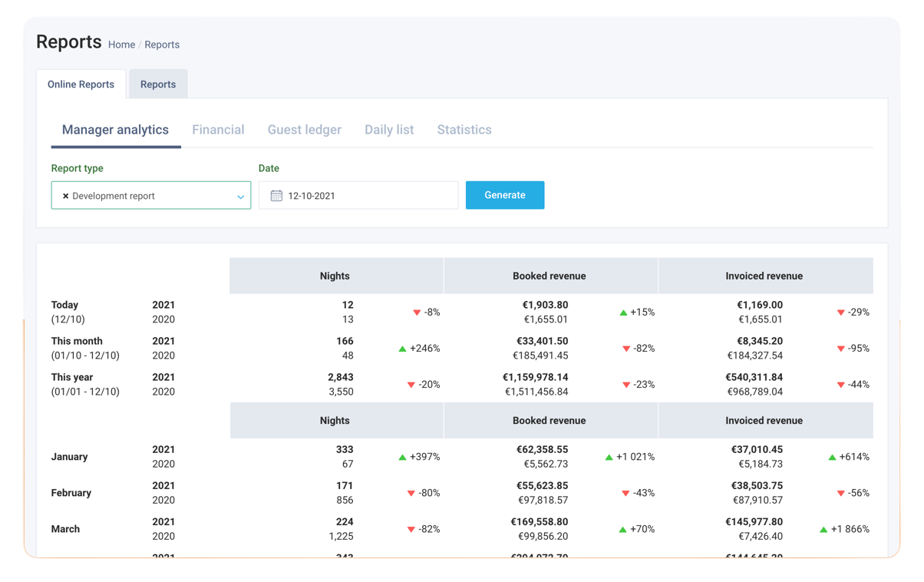Click the red arrow next to -95%
Image resolution: width=924 pixels, height=582 pixels.
pyautogui.click(x=840, y=349)
